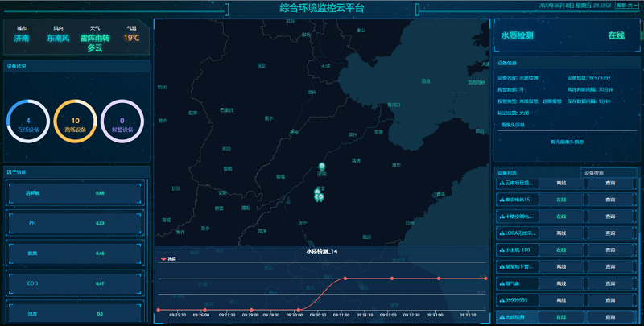Click the device icon beside 99999995
The width and height of the screenshot is (644, 326).
502,300
